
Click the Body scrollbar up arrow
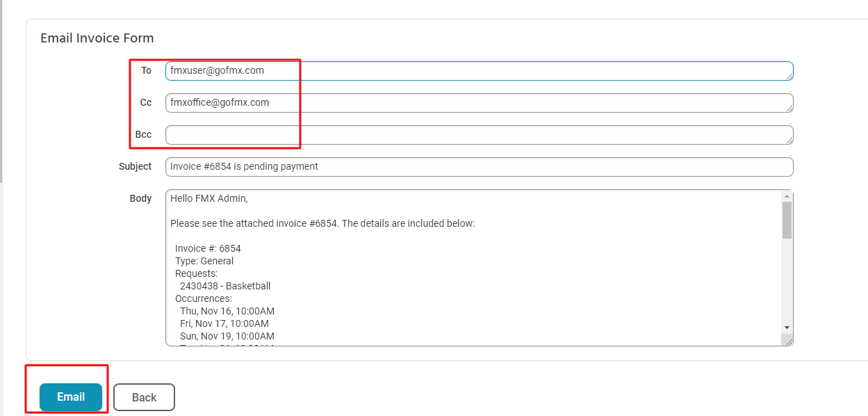(787, 196)
